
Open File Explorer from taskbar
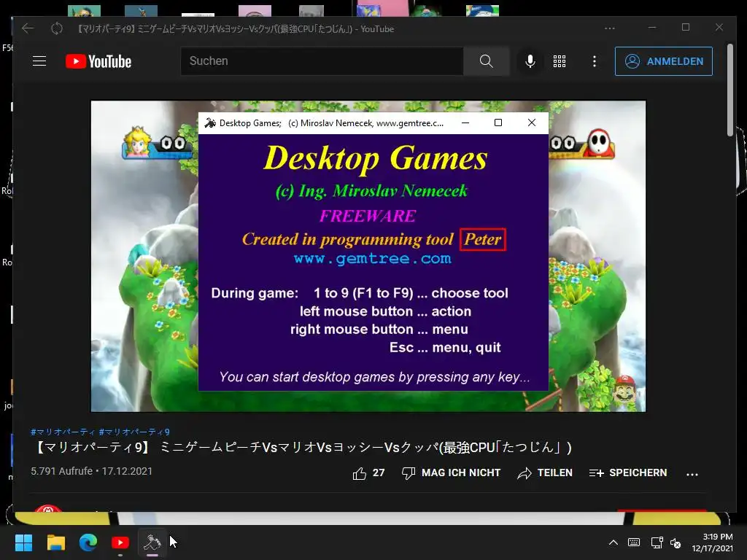click(55, 542)
